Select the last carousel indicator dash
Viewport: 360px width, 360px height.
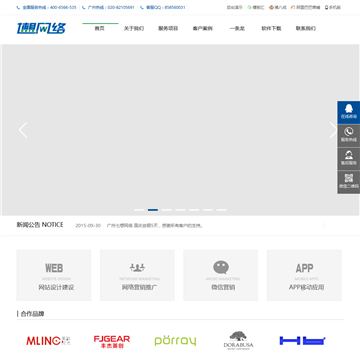pos(222,210)
